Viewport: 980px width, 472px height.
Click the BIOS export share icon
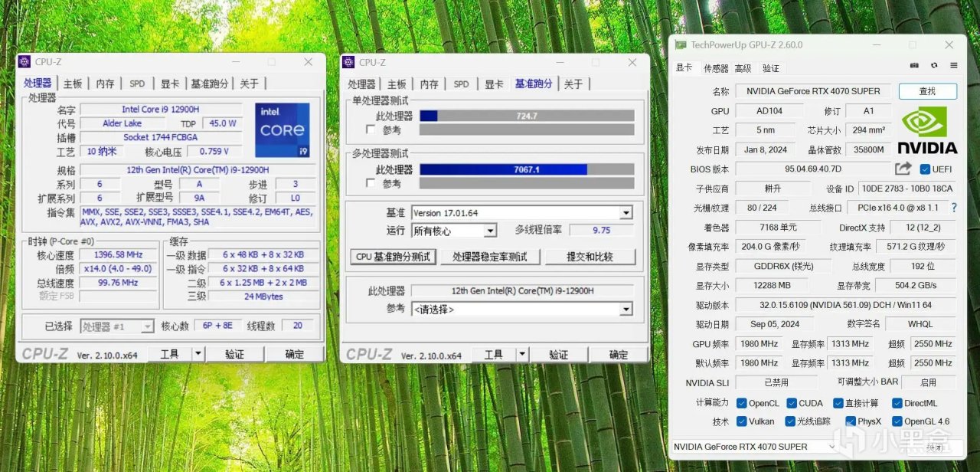903,169
